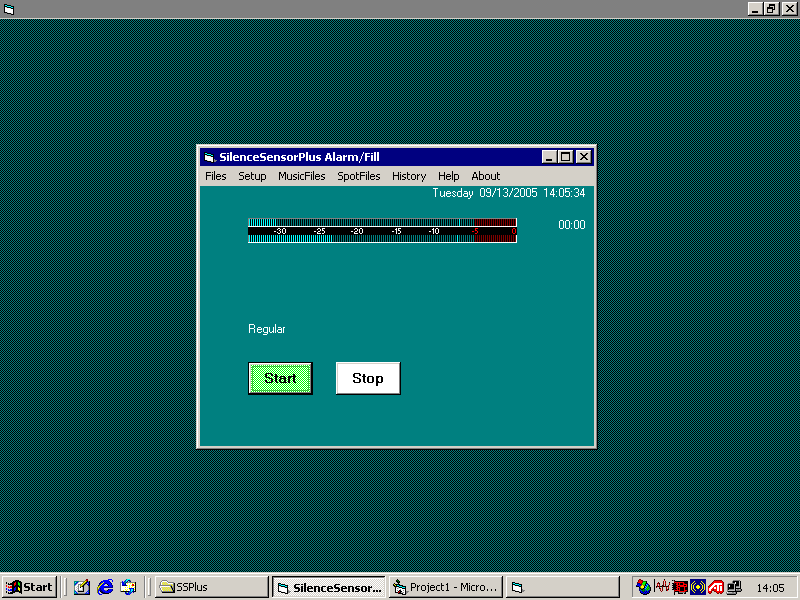Screen dimensions: 800x600
Task: Expand the SpotFiles menu
Action: click(359, 176)
